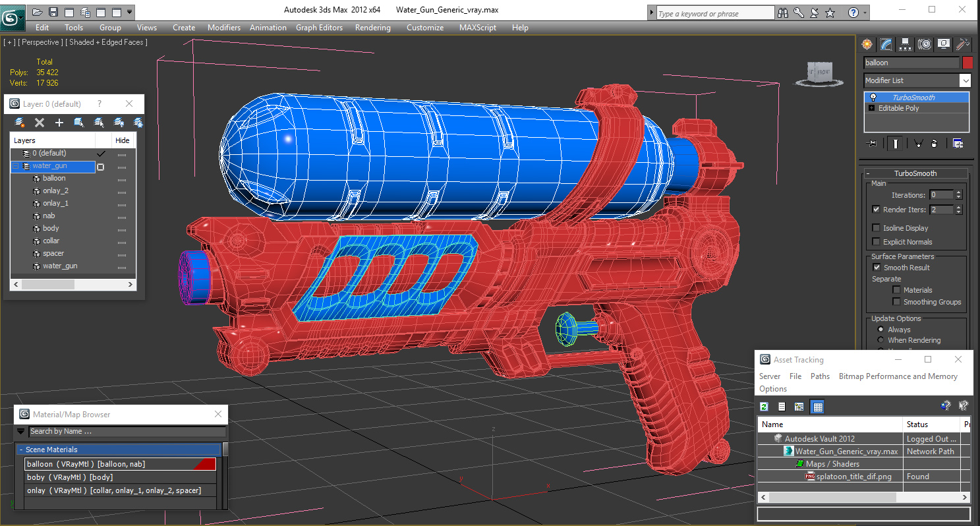
Task: Open the quick access toolbar customize arrow
Action: [x=129, y=12]
